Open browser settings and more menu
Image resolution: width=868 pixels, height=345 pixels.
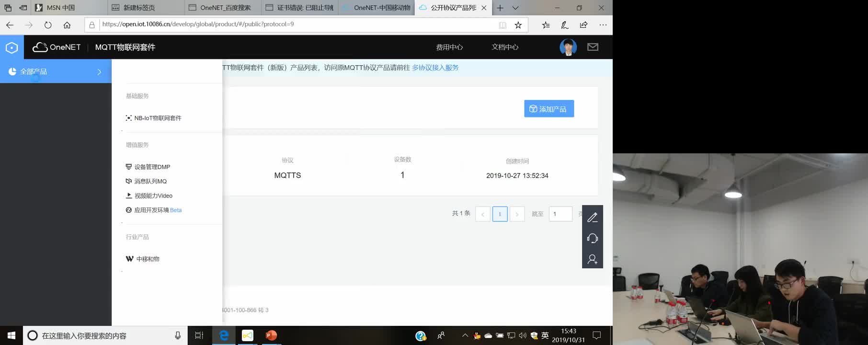(603, 25)
